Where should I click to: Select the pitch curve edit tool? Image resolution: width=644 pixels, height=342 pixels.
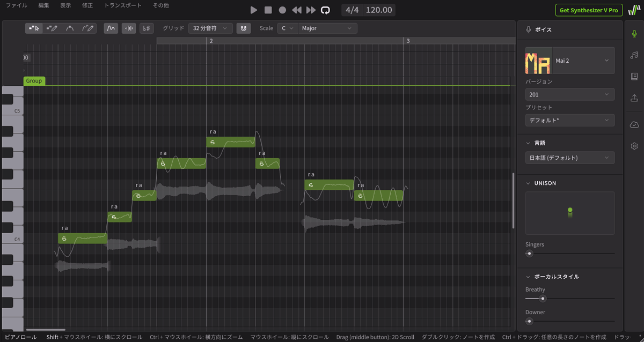70,28
